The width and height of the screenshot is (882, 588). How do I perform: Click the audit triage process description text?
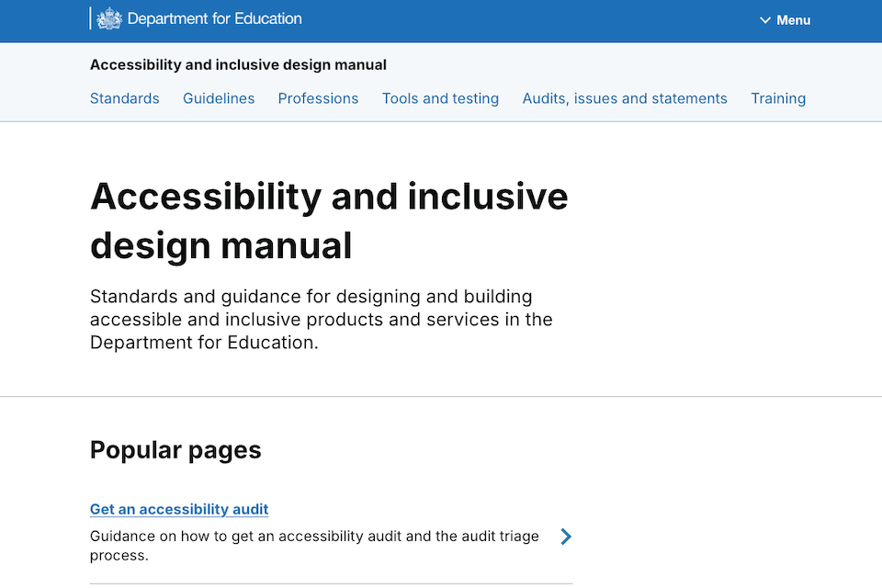tap(314, 545)
